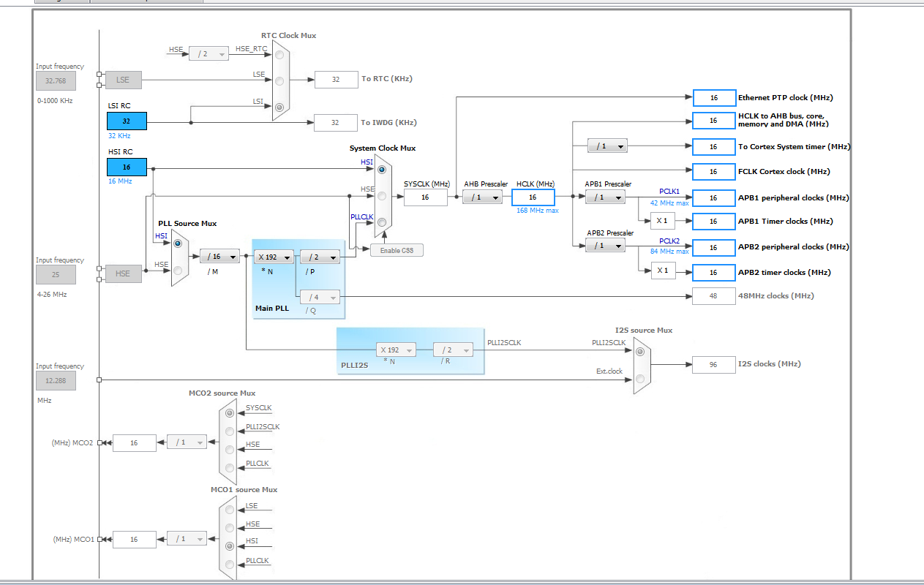924x585 pixels.
Task: Click the HSE oscillator block
Action: [x=123, y=273]
